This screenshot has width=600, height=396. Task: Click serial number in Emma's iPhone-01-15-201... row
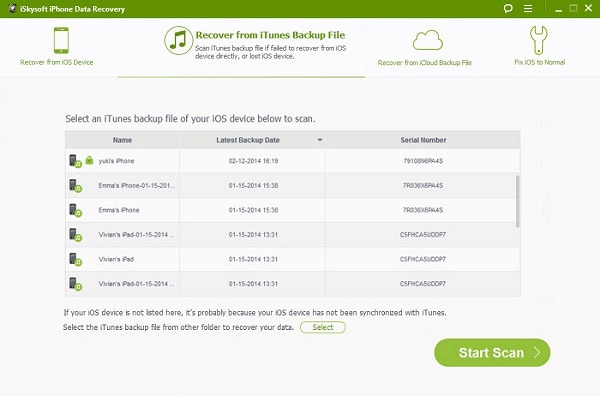click(x=423, y=186)
